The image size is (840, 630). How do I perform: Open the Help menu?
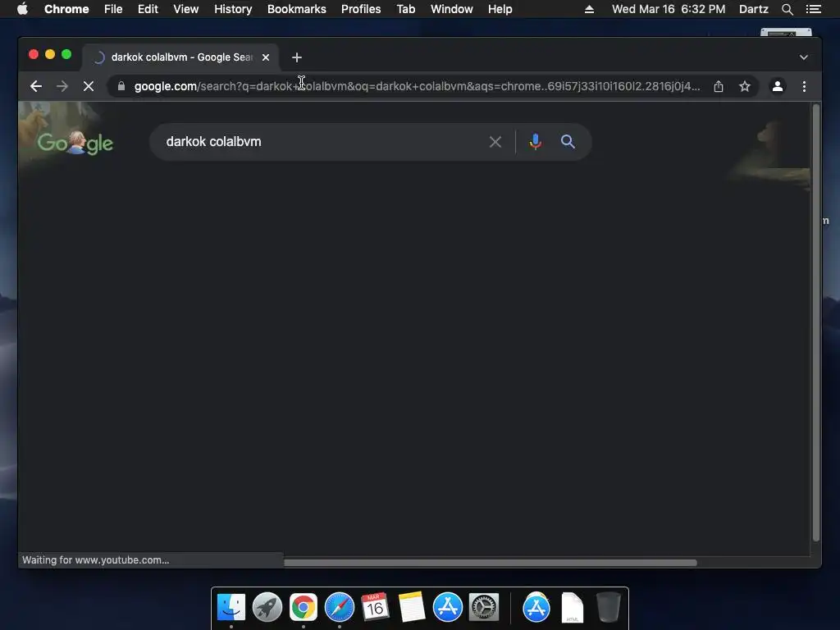[500, 9]
